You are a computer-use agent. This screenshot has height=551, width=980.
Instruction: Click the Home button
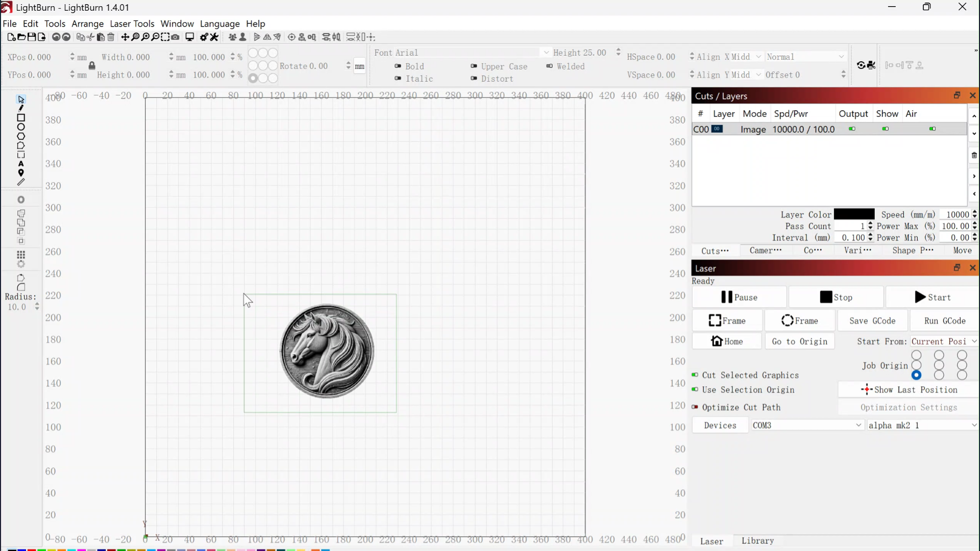click(x=727, y=341)
